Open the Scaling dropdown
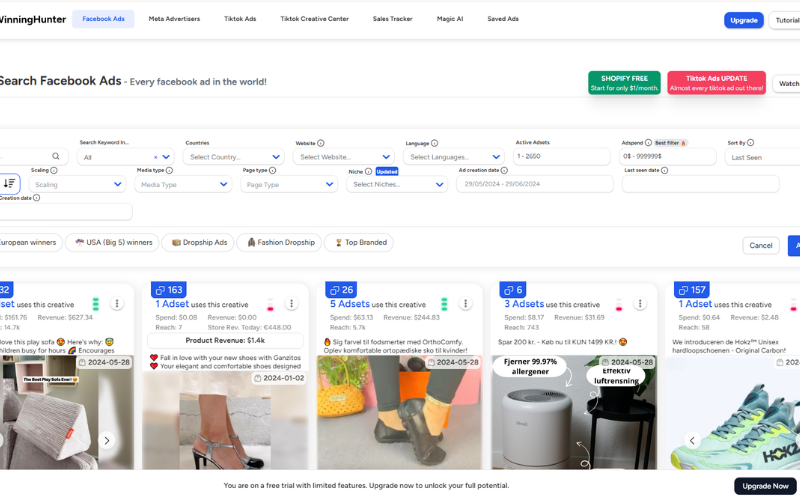Image resolution: width=800 pixels, height=500 pixels. 77,184
